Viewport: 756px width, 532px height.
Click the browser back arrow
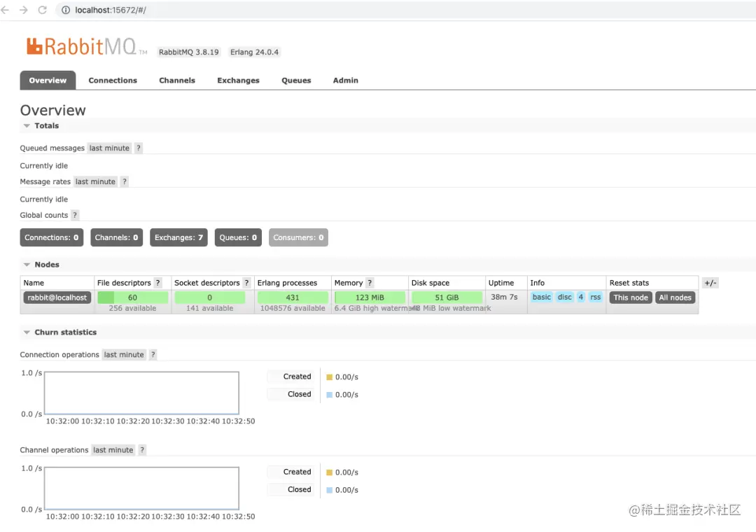6,10
